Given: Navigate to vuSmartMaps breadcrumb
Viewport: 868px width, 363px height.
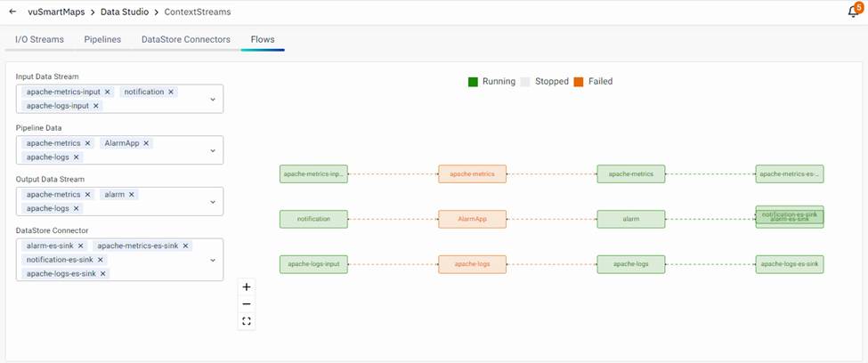Looking at the screenshot, I should pyautogui.click(x=56, y=12).
